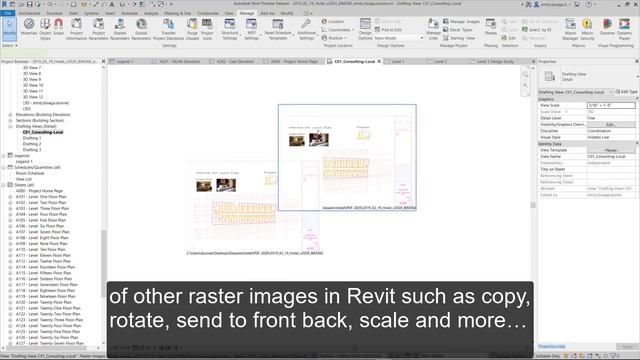
Task: Expand the Select panel dropdown
Action: point(10,46)
